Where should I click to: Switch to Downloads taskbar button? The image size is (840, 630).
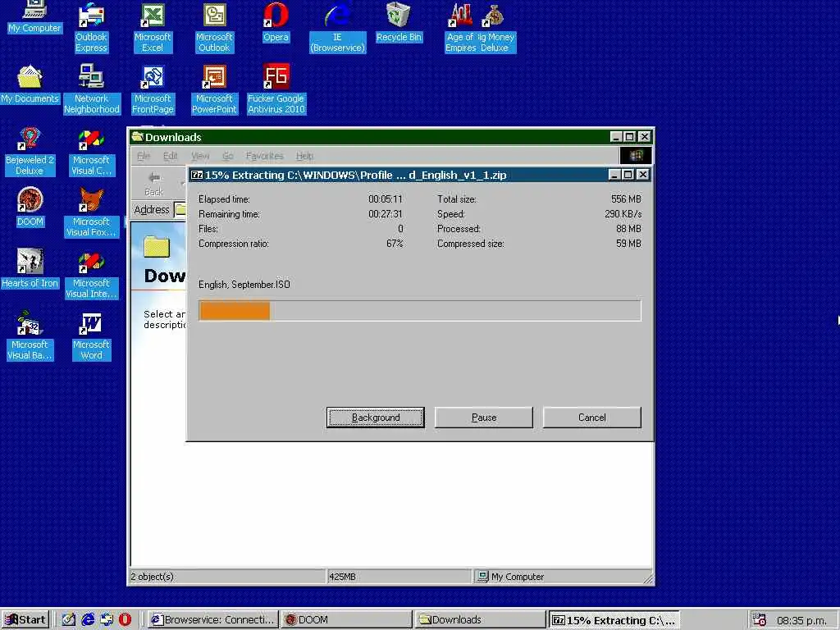[481, 620]
